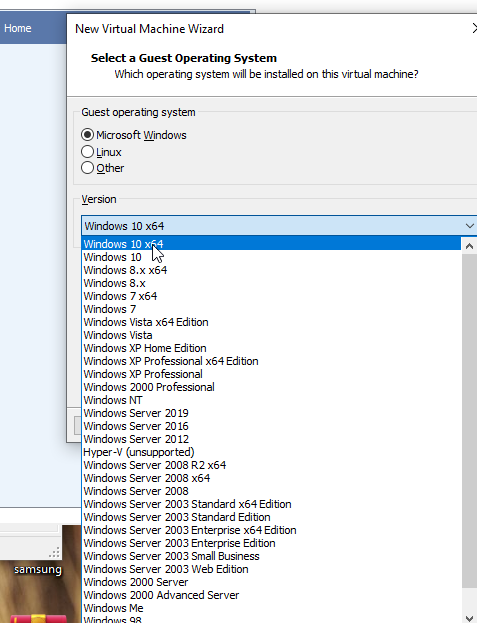Image resolution: width=477 pixels, height=623 pixels.
Task: Select the Linux radio button
Action: coord(87,152)
